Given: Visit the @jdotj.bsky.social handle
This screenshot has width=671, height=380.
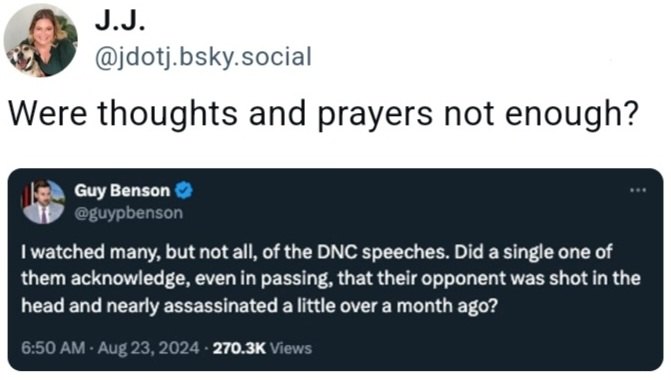Looking at the screenshot, I should (203, 58).
